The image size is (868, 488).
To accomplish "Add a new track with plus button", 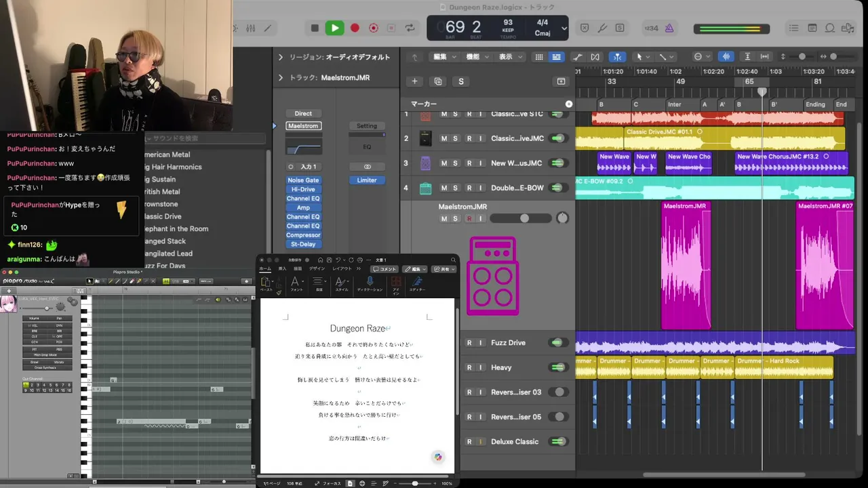I will pos(415,81).
